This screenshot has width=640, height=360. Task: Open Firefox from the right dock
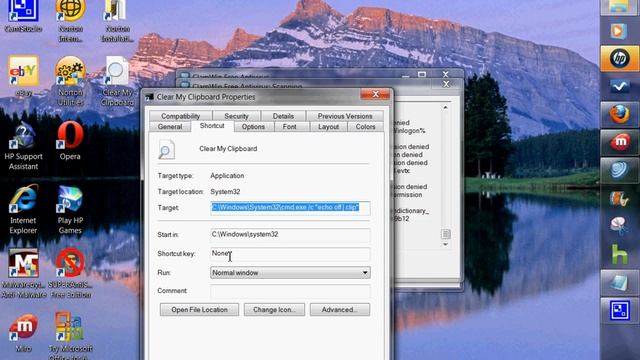tap(620, 114)
